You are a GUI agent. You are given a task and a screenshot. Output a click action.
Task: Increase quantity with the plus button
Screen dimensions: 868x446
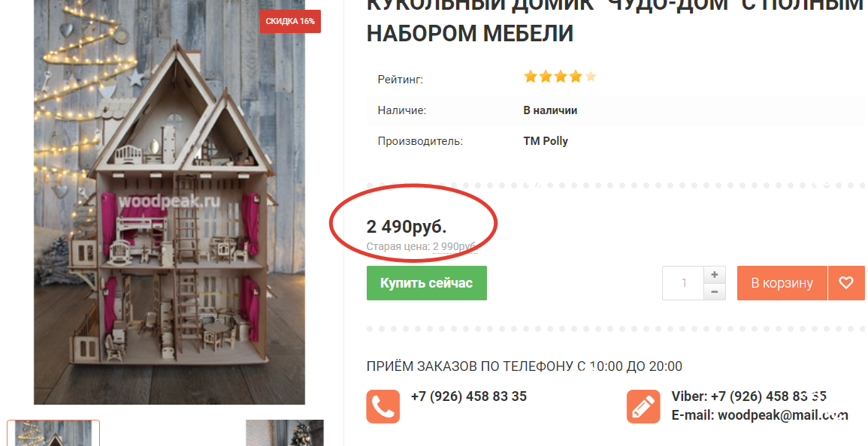click(715, 275)
